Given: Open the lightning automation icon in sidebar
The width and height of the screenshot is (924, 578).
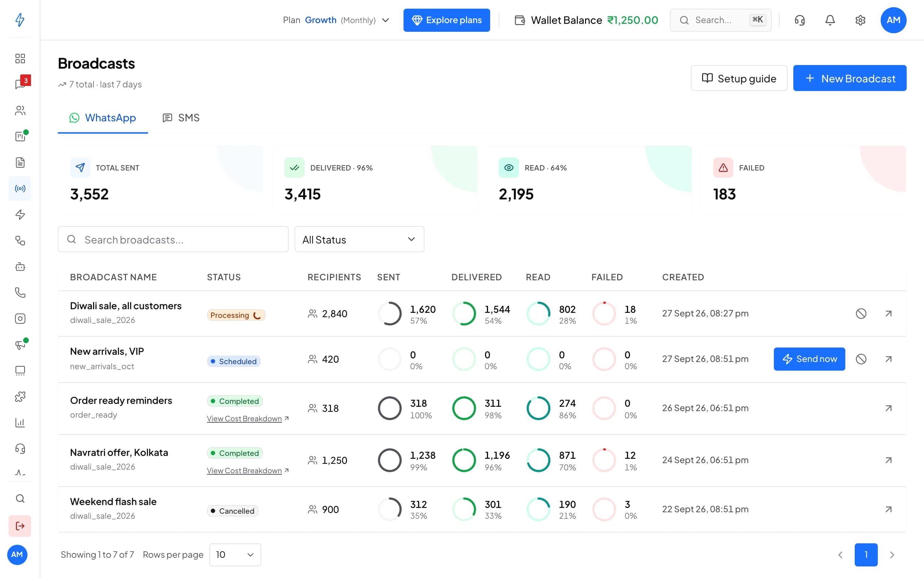Looking at the screenshot, I should pyautogui.click(x=20, y=215).
